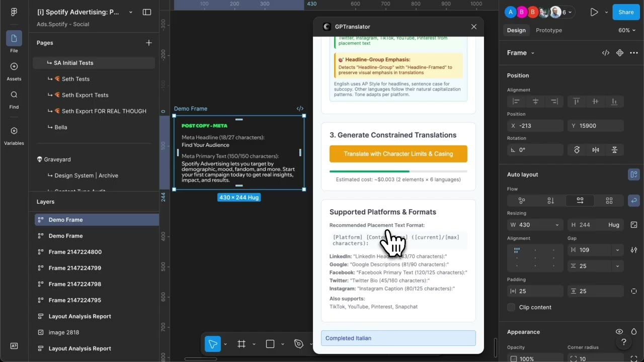This screenshot has width=644, height=362.
Task: Expand Move tool options chevron
Action: (x=225, y=344)
